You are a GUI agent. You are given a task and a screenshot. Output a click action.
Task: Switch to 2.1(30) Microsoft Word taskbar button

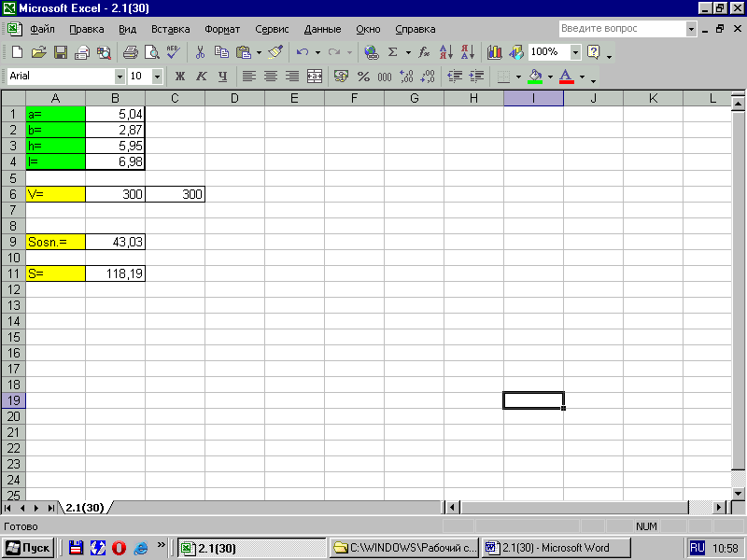click(x=556, y=548)
